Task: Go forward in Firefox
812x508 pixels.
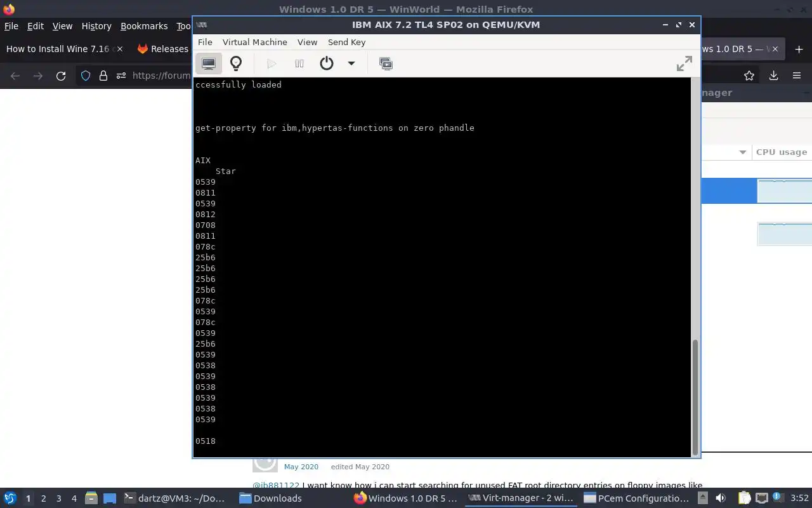Action: tap(38, 76)
